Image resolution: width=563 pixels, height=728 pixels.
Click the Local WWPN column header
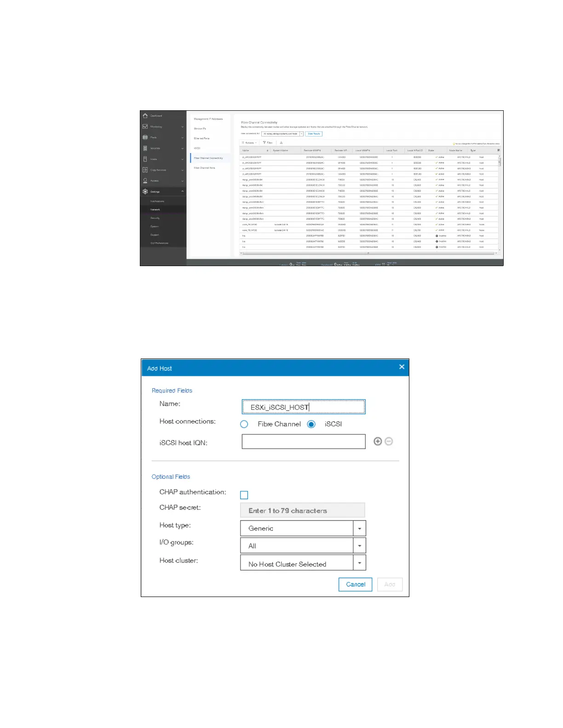pyautogui.click(x=362, y=150)
